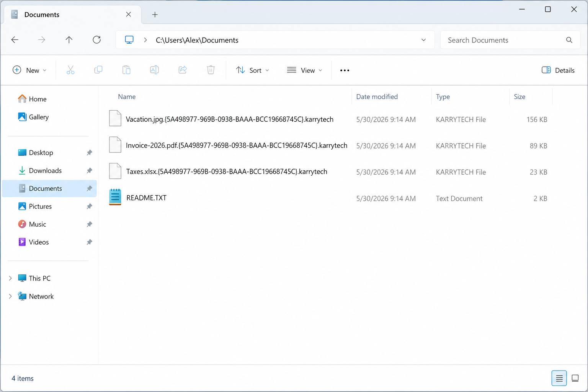Switch to large thumbnails view layout
The height and width of the screenshot is (392, 588).
pos(575,378)
